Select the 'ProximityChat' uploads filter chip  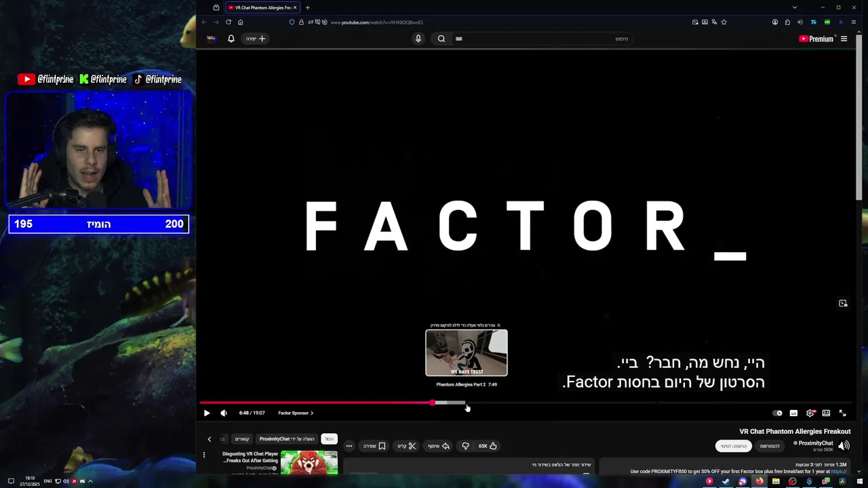287,439
